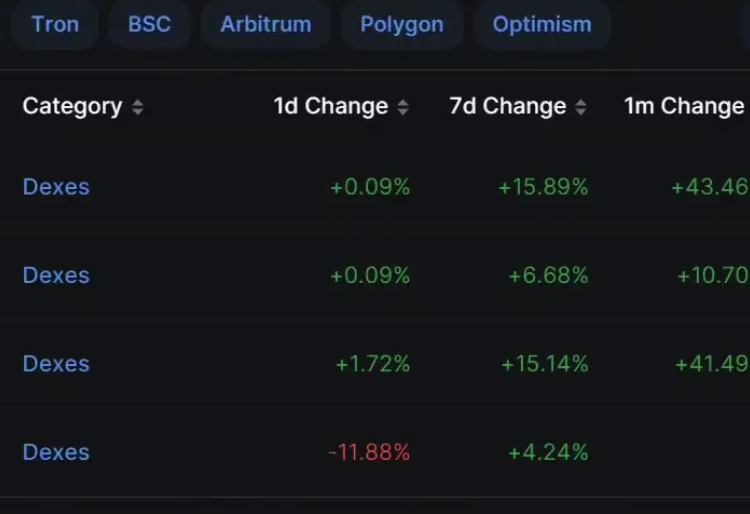Select the +4.24% 7d change value
Image resolution: width=750 pixels, height=514 pixels.
548,452
